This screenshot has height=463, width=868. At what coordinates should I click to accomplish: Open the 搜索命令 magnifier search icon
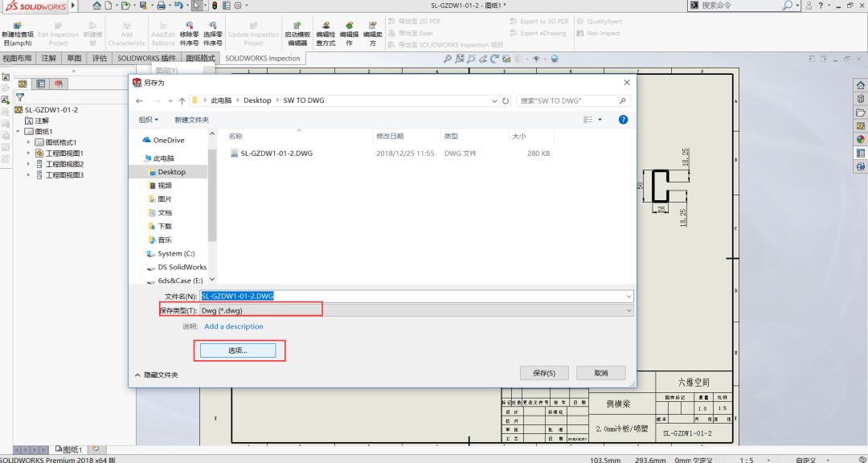tap(785, 6)
